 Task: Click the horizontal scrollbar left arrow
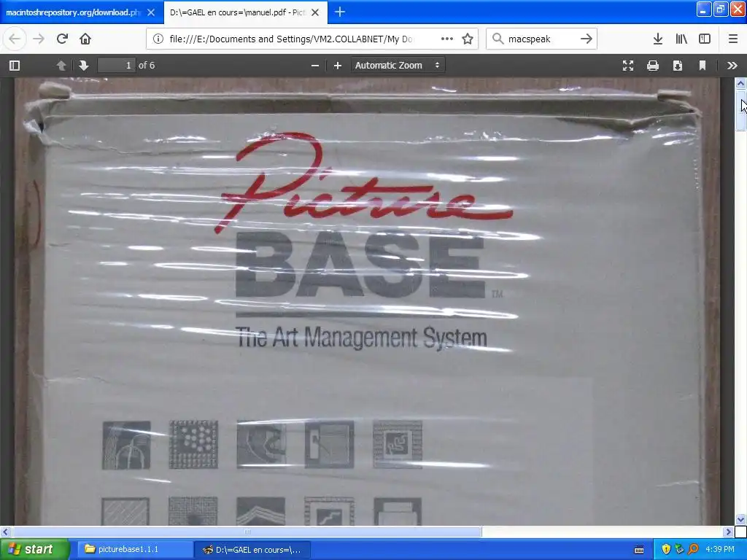(x=5, y=532)
